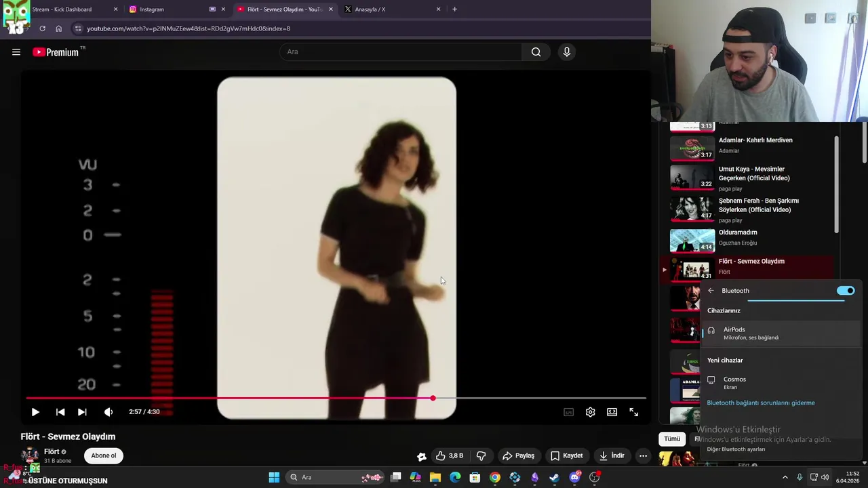Open Steam from the taskbar
The width and height of the screenshot is (868, 488).
click(x=555, y=477)
